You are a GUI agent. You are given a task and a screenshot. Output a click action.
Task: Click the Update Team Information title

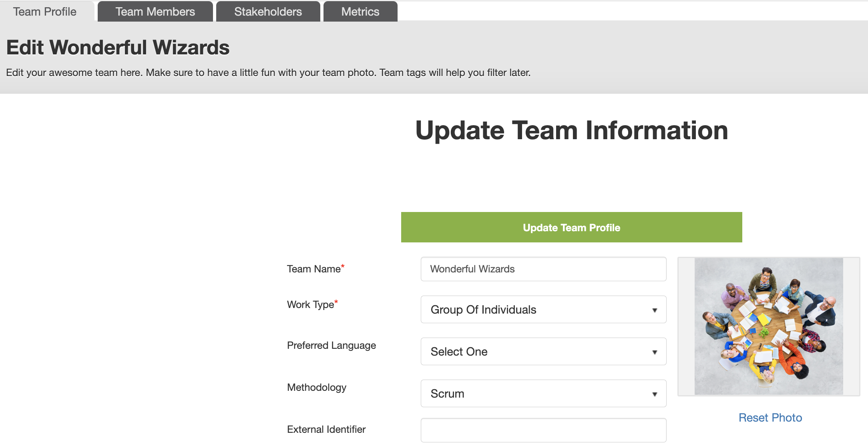click(x=572, y=130)
